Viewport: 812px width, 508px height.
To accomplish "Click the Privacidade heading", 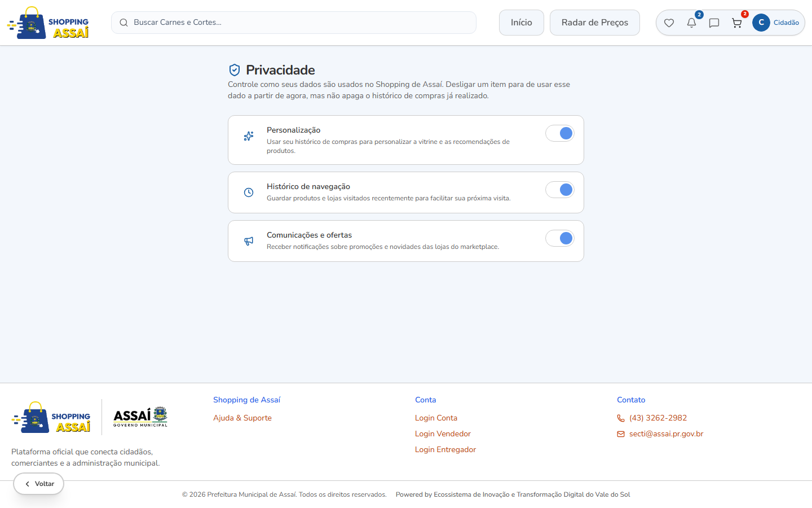I will pyautogui.click(x=280, y=70).
